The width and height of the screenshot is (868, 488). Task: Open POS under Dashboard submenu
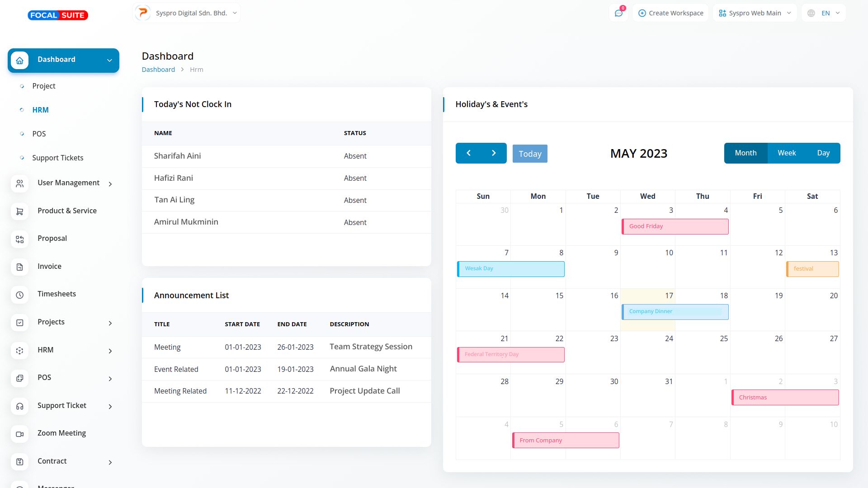tap(39, 134)
